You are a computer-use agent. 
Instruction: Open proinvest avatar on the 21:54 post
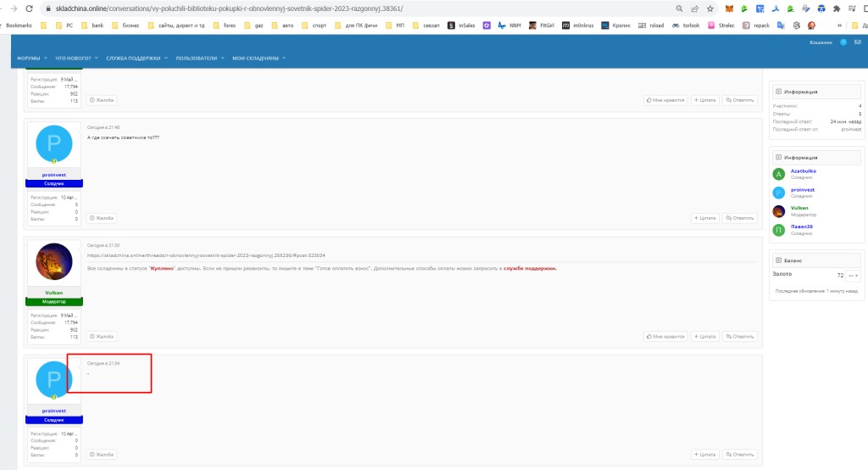53,380
